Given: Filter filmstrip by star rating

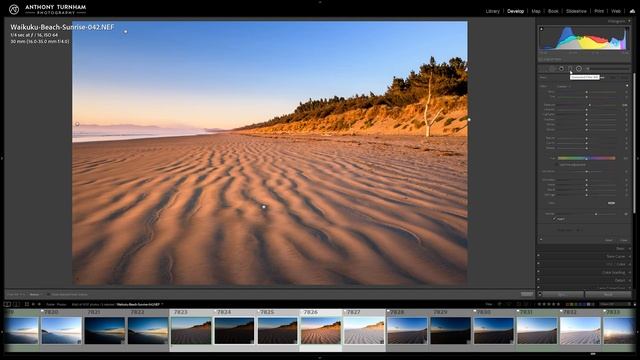Looking at the screenshot, I should coord(549,304).
